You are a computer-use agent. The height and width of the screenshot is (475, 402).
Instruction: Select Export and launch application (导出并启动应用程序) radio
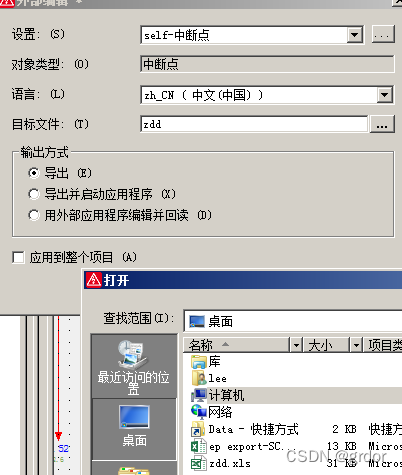34,194
